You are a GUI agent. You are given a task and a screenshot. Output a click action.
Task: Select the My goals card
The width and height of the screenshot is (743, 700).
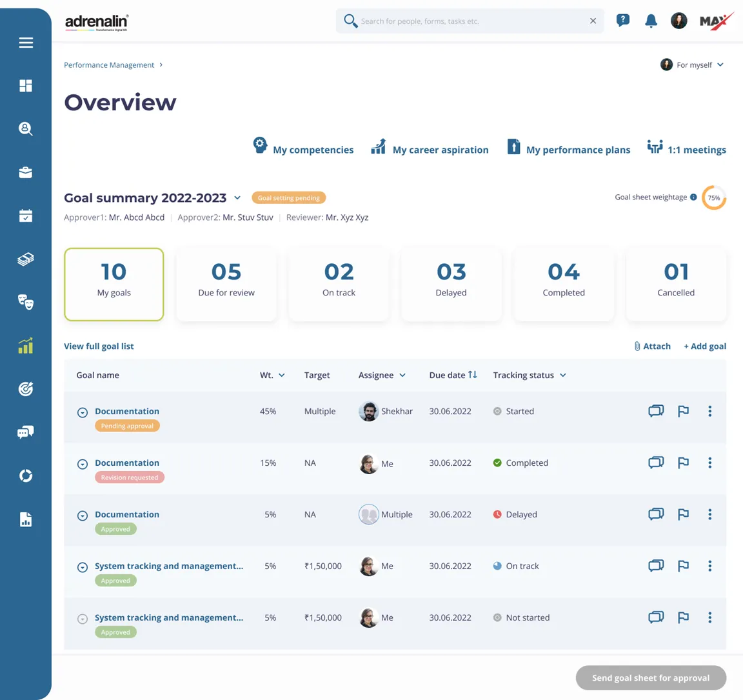(x=114, y=285)
